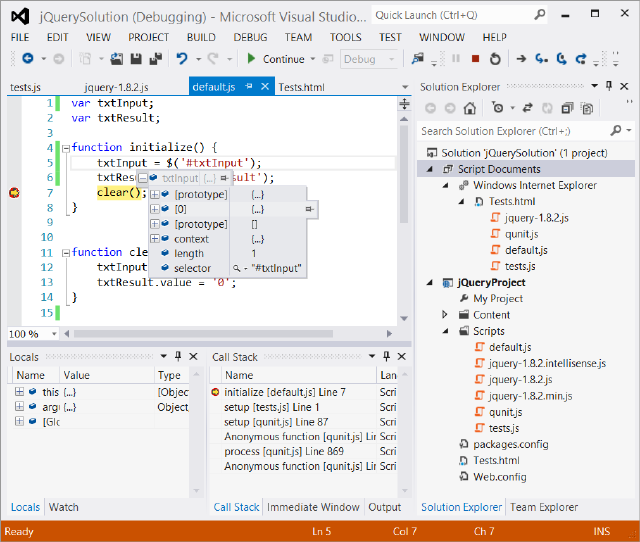Collapse the clear function outline on line 11

(x=66, y=253)
